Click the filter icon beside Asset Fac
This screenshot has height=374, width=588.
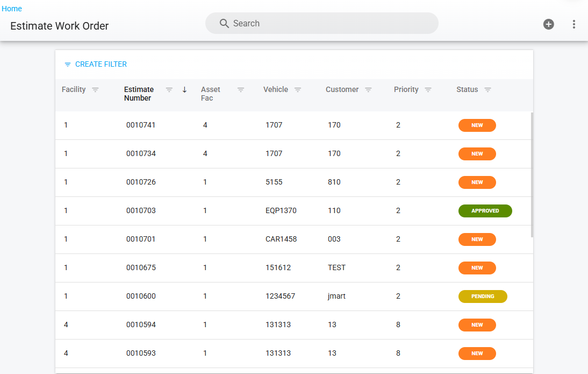coord(241,90)
